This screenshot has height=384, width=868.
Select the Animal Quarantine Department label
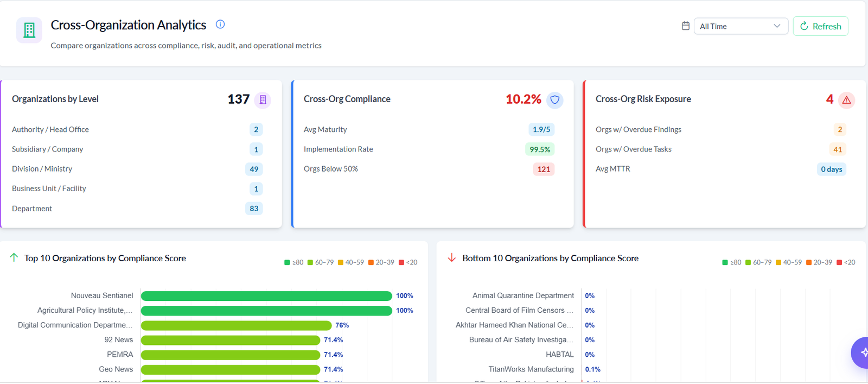pos(523,295)
